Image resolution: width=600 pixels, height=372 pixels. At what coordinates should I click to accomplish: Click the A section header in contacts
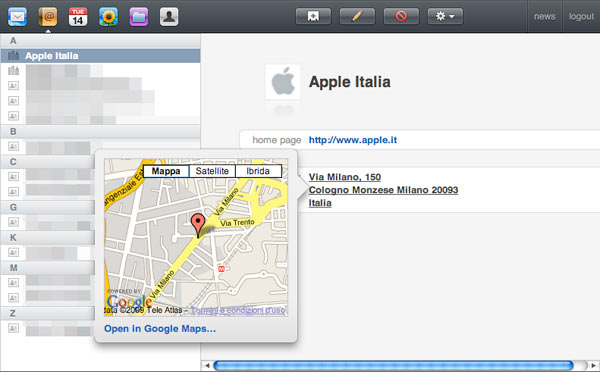click(100, 41)
